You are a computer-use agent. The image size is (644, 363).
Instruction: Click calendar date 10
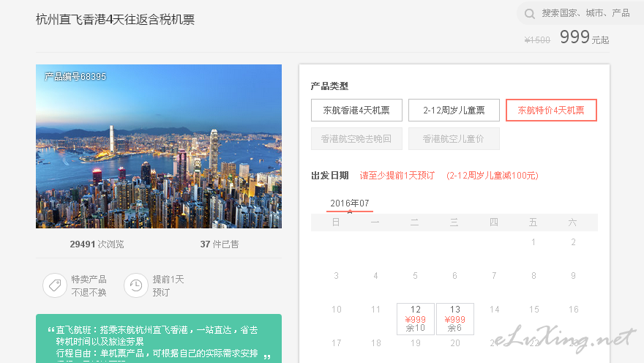(337, 310)
